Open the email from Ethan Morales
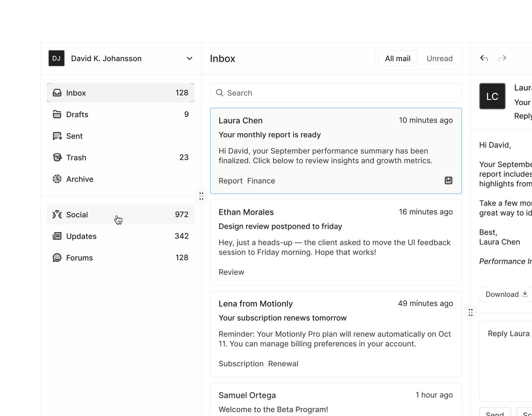532x416 pixels. [x=336, y=242]
